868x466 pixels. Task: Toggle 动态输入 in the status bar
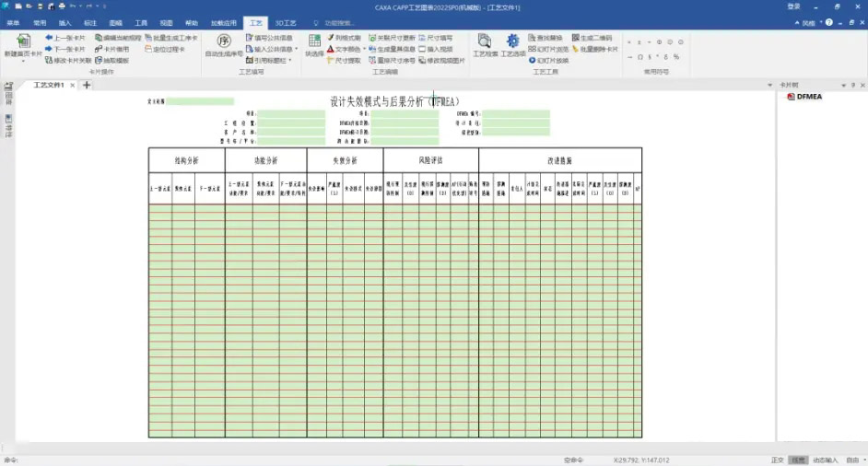coord(825,460)
